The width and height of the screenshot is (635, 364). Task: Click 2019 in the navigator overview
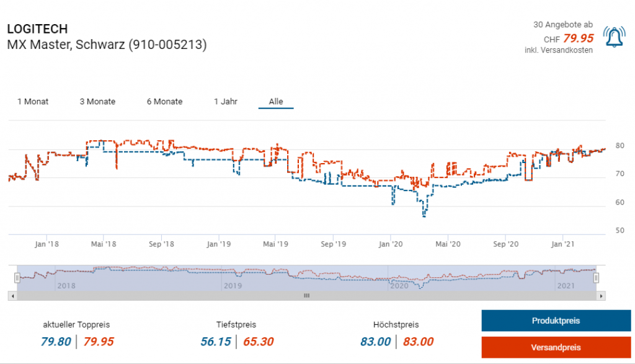click(232, 286)
